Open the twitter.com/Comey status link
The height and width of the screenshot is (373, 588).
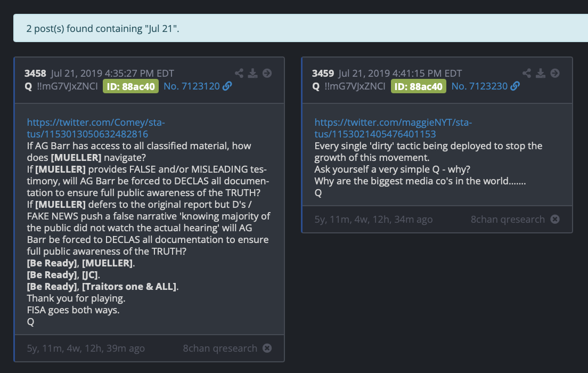pos(96,128)
